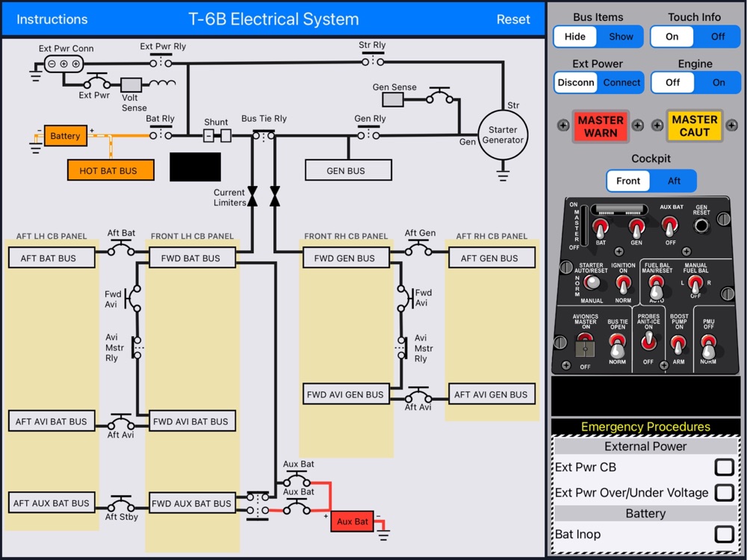747x560 pixels.
Task: Select Show for Bus Items
Action: click(x=621, y=37)
